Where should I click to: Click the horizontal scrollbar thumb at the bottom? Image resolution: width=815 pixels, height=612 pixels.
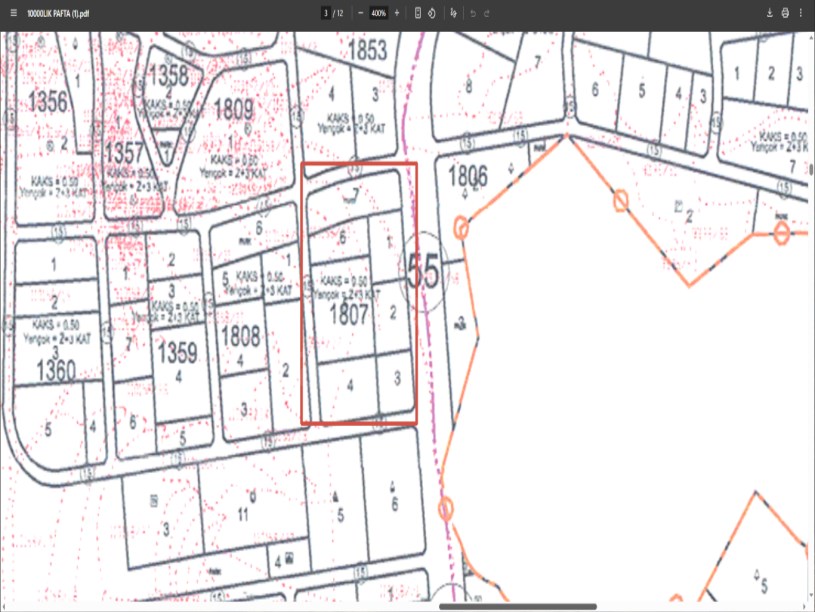[x=517, y=607]
